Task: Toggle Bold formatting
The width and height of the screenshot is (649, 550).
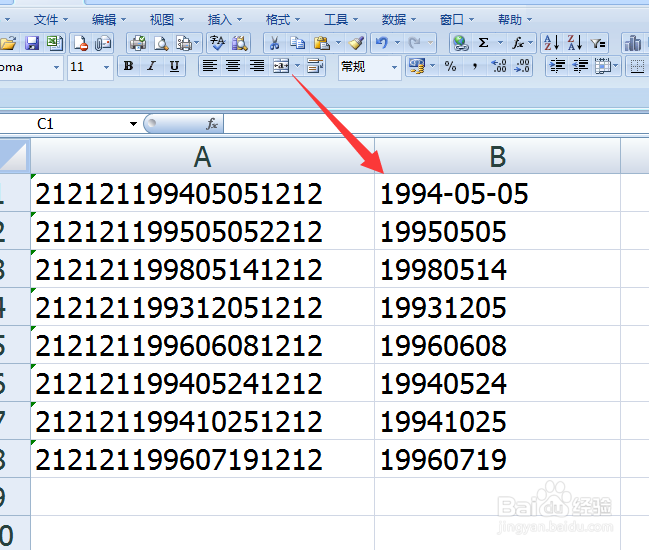Action: click(128, 66)
